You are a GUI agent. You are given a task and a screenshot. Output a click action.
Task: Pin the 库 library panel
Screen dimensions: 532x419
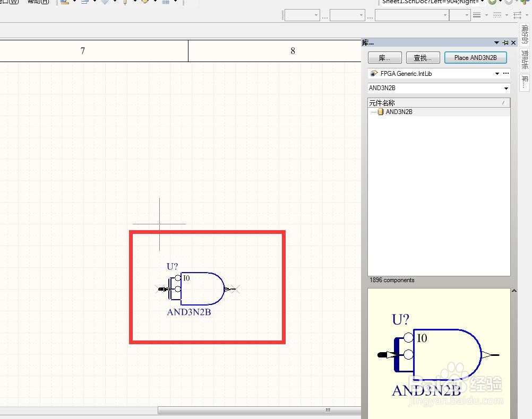tap(505, 43)
